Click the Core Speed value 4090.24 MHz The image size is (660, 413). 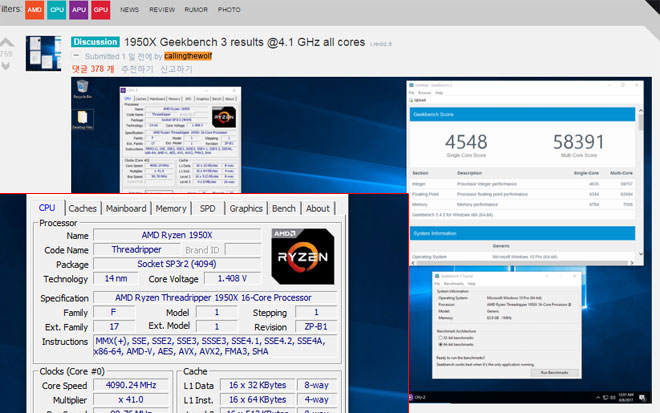click(x=131, y=385)
